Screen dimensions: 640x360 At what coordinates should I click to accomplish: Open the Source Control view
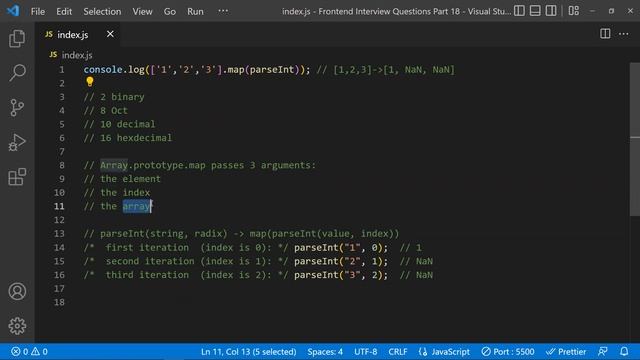tap(17, 107)
